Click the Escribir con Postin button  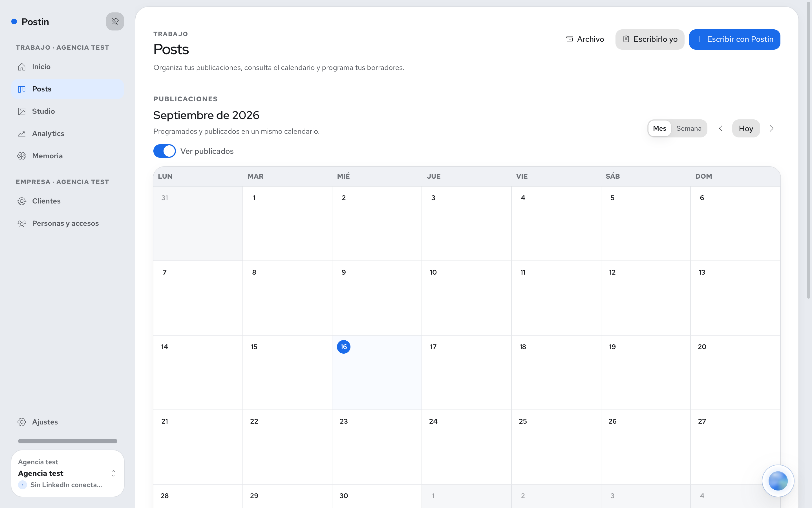(x=734, y=39)
